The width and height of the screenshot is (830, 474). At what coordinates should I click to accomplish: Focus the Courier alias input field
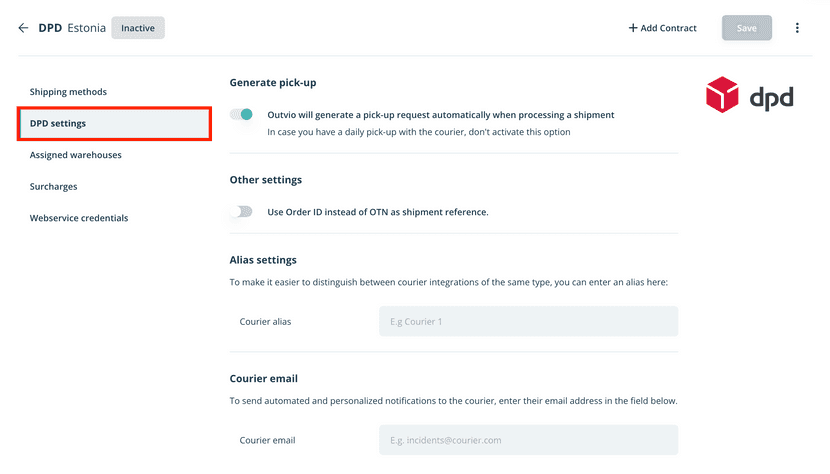(528, 321)
